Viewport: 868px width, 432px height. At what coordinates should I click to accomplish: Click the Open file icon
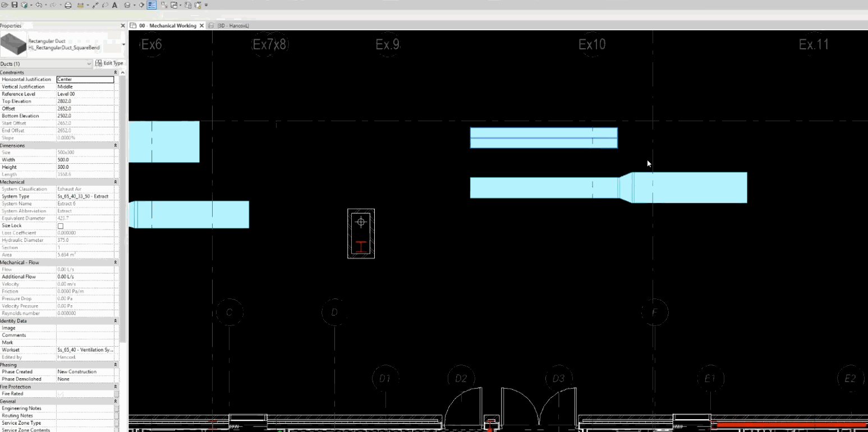point(4,5)
